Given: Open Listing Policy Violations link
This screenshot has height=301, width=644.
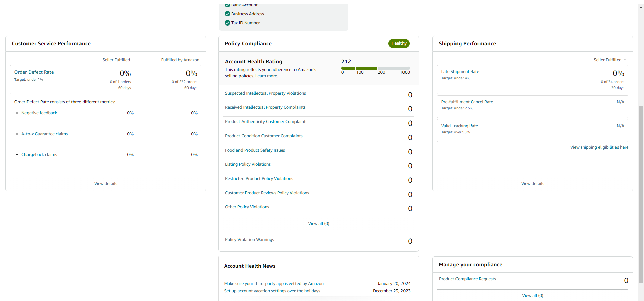Looking at the screenshot, I should [248, 164].
